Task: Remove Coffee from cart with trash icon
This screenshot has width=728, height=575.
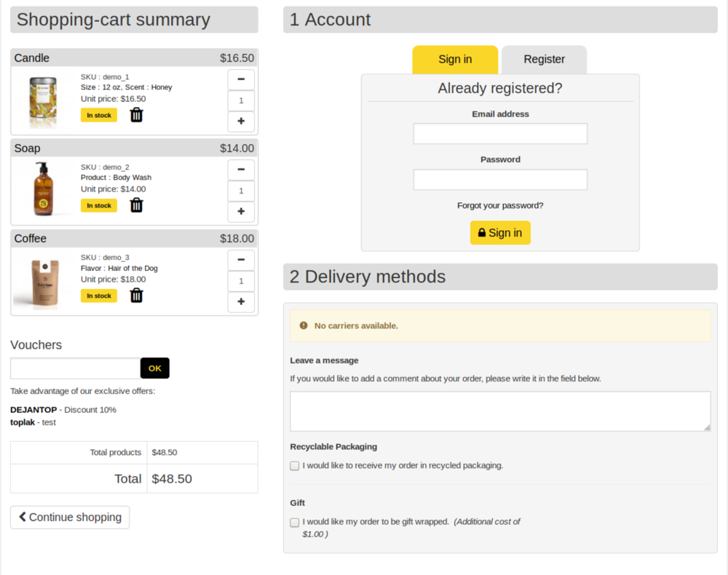Action: (x=136, y=295)
